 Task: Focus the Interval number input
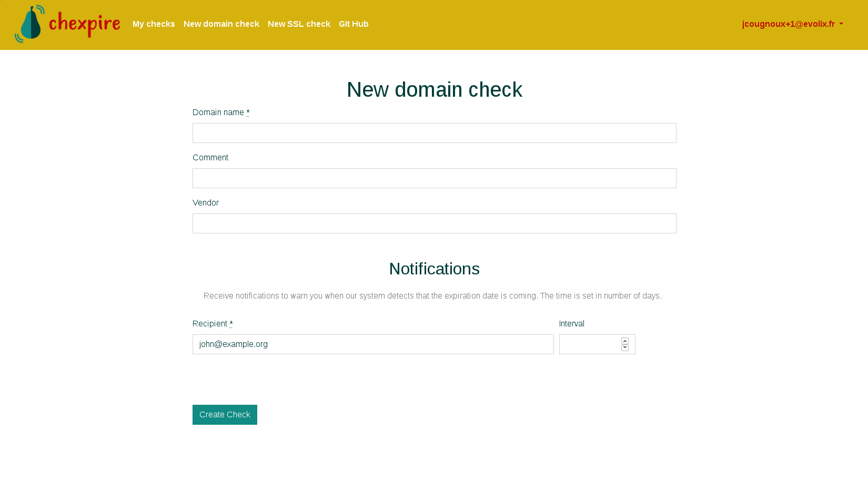tap(589, 344)
